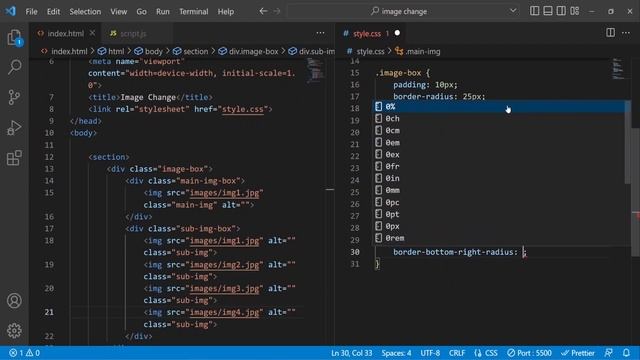
Task: Click Spaces: 4 indentation setting
Action: (396, 353)
